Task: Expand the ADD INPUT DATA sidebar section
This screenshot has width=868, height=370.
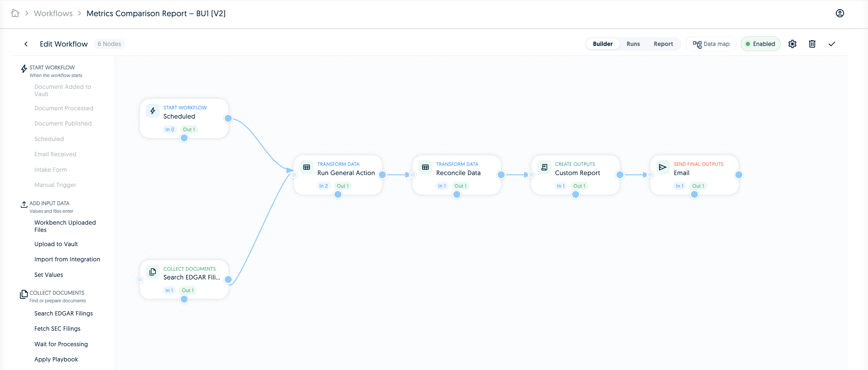Action: [x=49, y=203]
